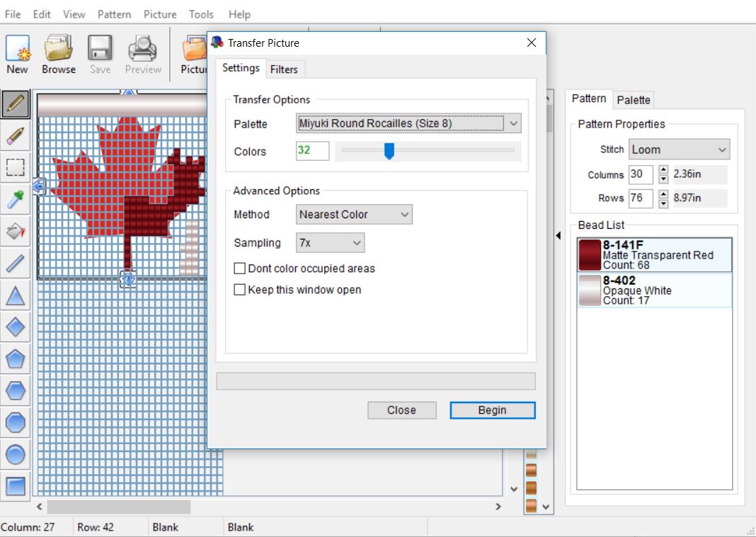Click the palette strip scroll down arrow
The width and height of the screenshot is (756, 537).
click(x=545, y=507)
